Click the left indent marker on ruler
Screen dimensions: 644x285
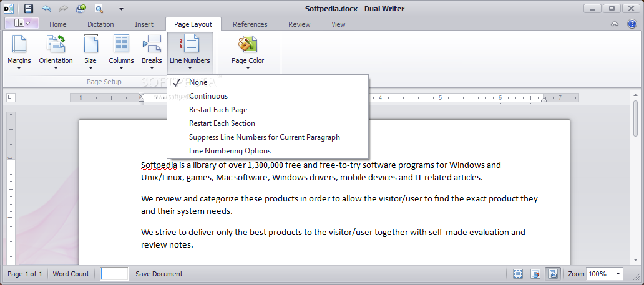[x=141, y=98]
